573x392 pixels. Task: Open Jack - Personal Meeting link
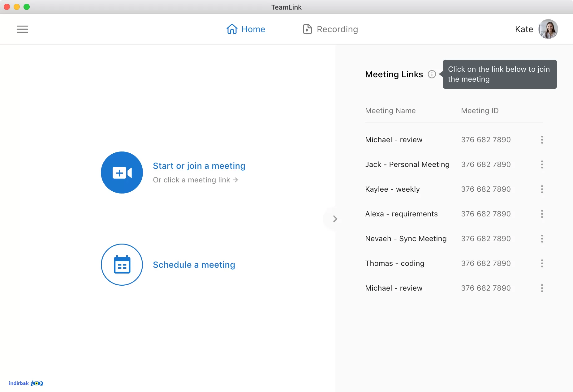(x=407, y=164)
